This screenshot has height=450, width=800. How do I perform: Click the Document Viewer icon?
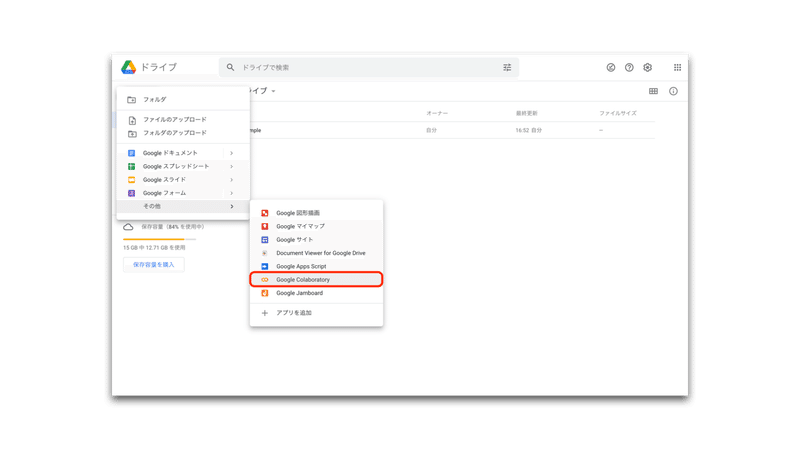(265, 253)
